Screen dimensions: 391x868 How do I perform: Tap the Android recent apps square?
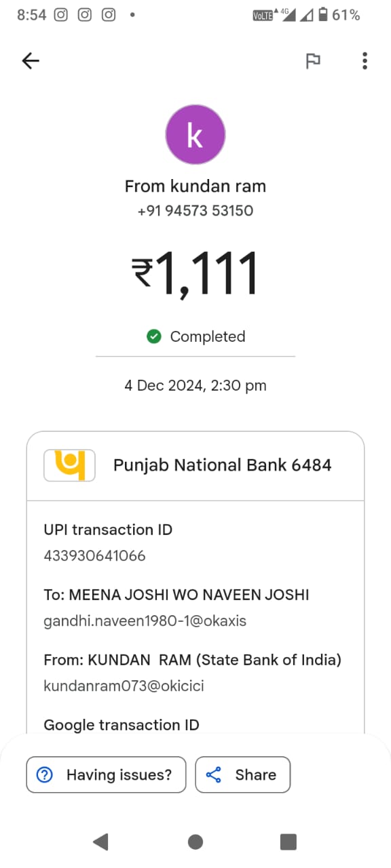(x=288, y=842)
